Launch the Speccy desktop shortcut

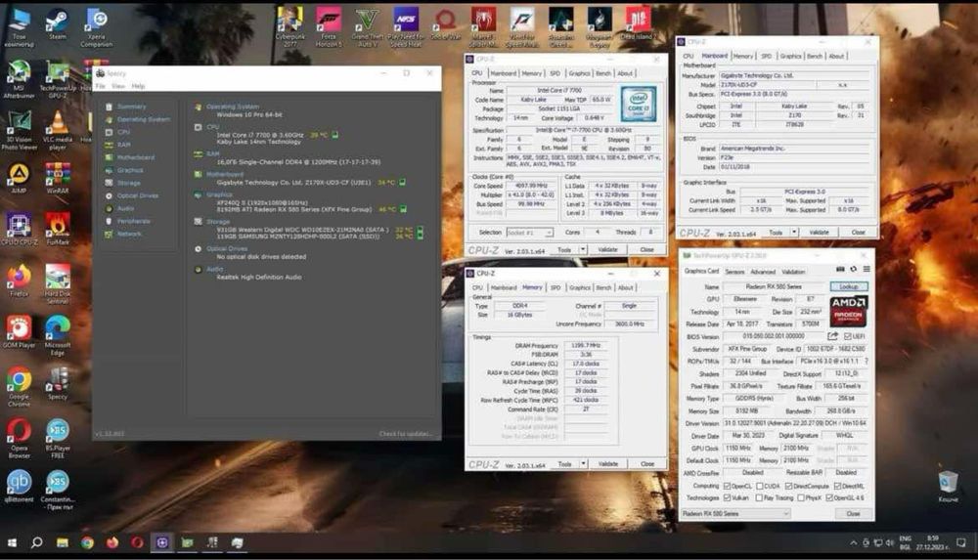58,383
